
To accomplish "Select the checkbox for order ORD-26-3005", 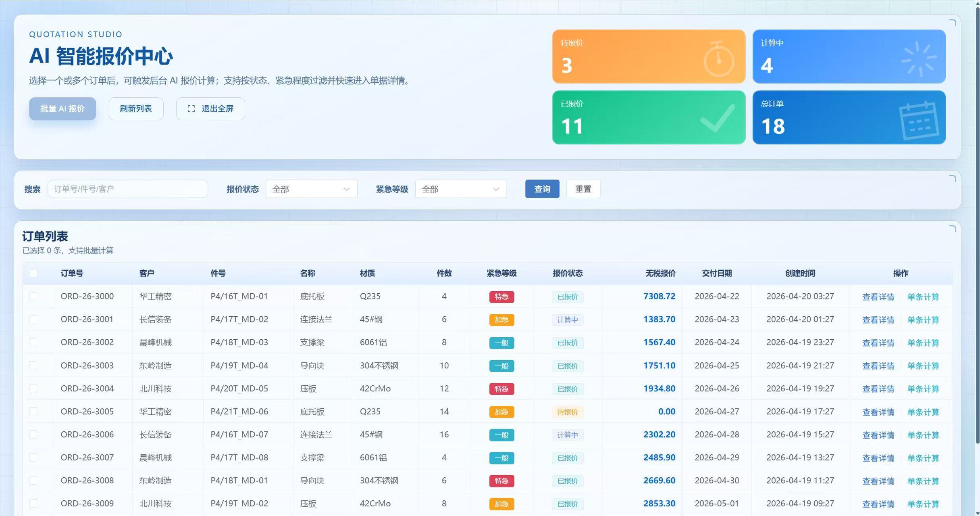I will click(33, 412).
